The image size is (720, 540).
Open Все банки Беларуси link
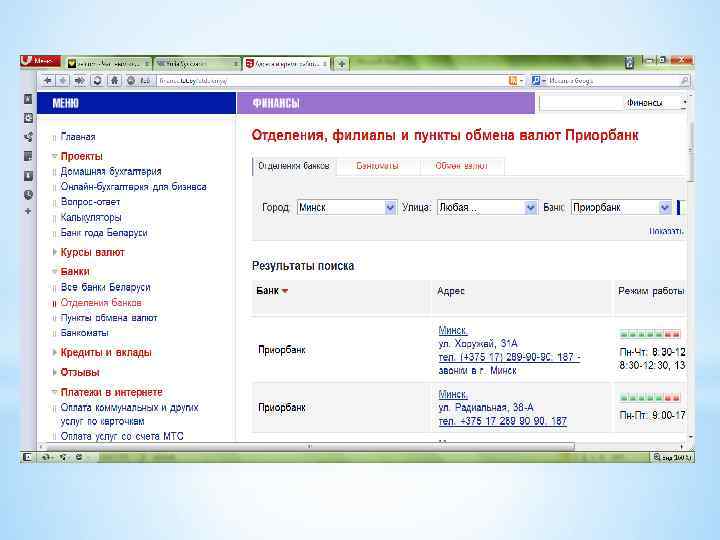point(106,287)
